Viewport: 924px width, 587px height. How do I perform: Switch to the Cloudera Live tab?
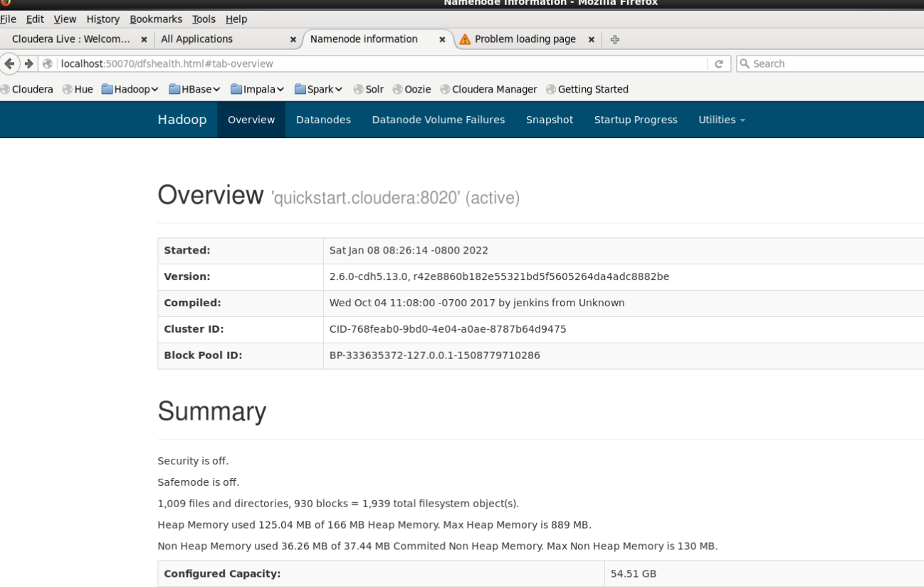tap(71, 39)
